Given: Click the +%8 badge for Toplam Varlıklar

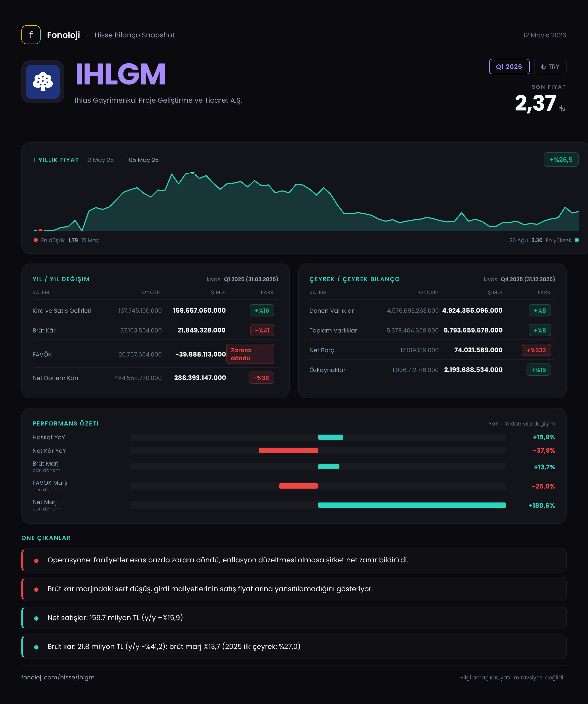Looking at the screenshot, I should pos(540,330).
